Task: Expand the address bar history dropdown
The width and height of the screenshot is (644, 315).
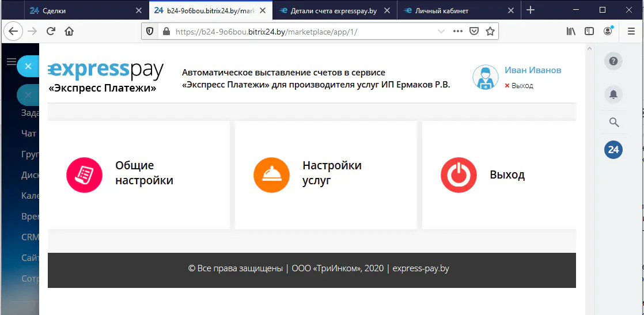Action: coord(441,31)
